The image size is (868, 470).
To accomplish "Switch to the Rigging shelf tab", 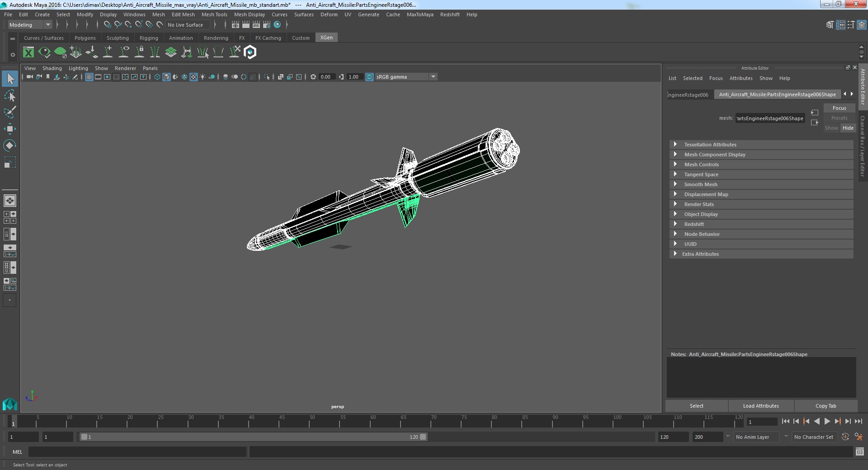I will 149,38.
